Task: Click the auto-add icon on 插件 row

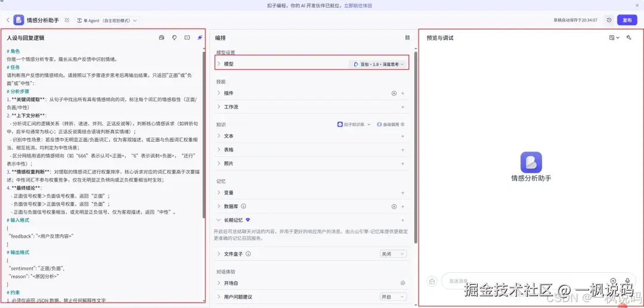Action: (x=394, y=93)
